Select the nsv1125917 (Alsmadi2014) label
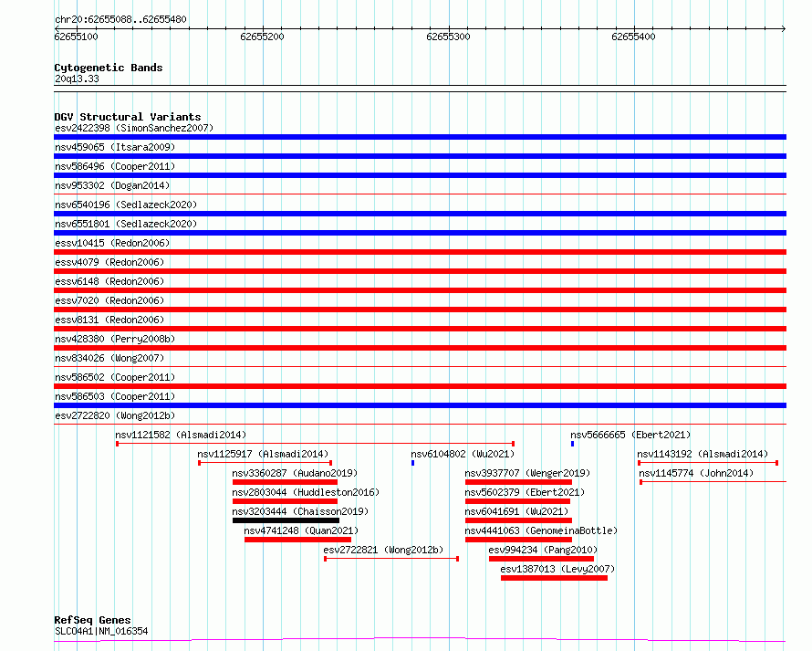The width and height of the screenshot is (812, 651). (x=263, y=454)
